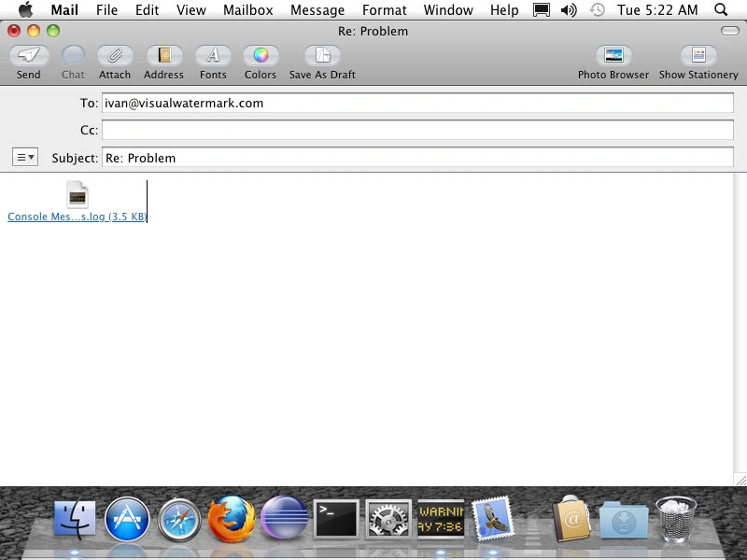Attach a file with the paperclip icon
The width and height of the screenshot is (747, 560).
pyautogui.click(x=115, y=56)
